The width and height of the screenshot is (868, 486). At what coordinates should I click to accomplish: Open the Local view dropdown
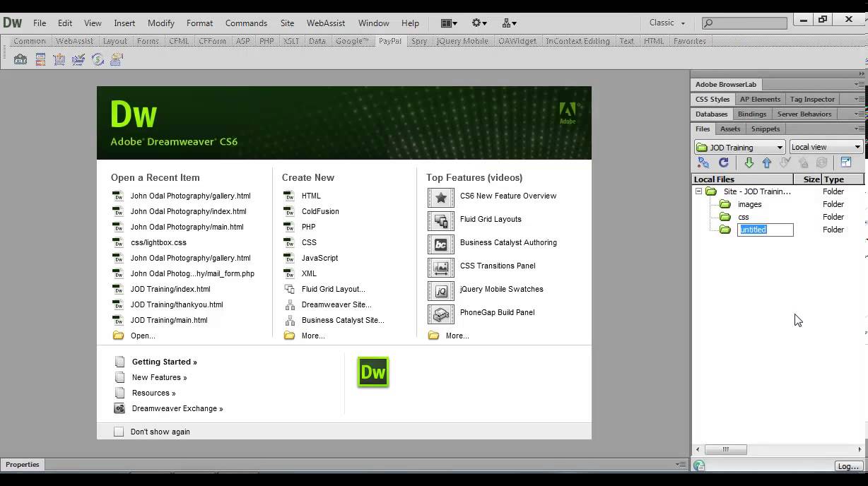pos(826,147)
